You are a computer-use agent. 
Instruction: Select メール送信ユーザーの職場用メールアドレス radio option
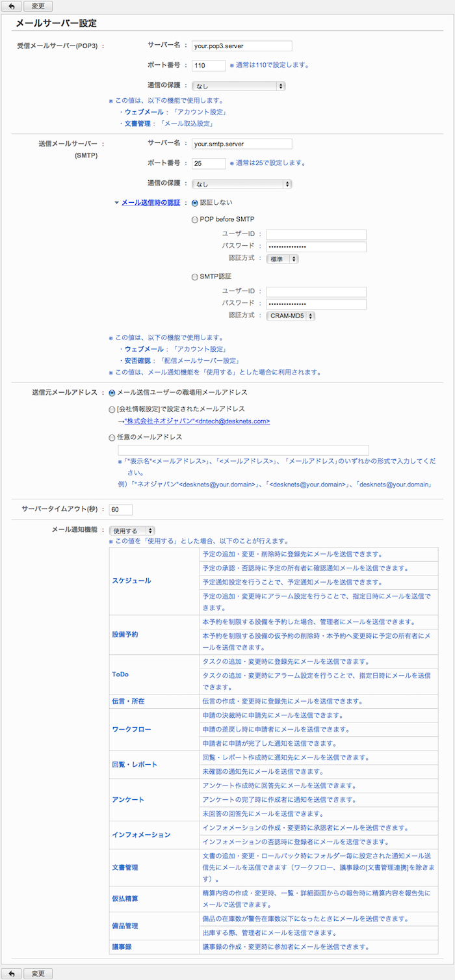pos(112,392)
